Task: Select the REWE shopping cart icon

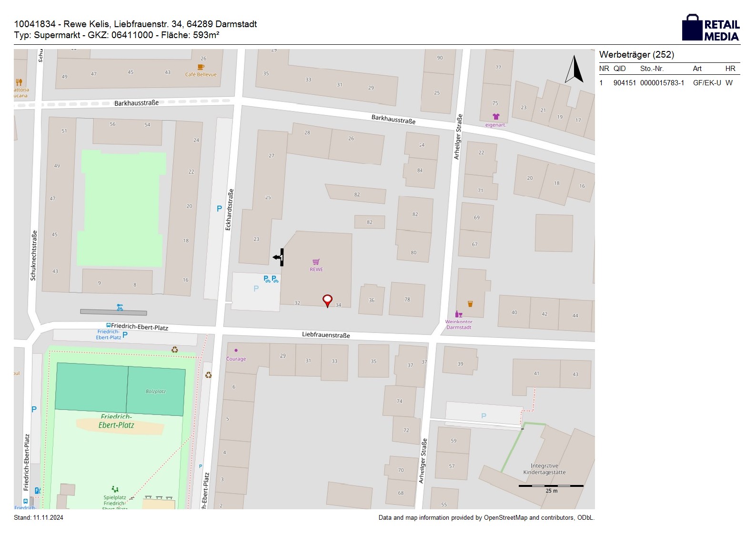Action: point(316,262)
